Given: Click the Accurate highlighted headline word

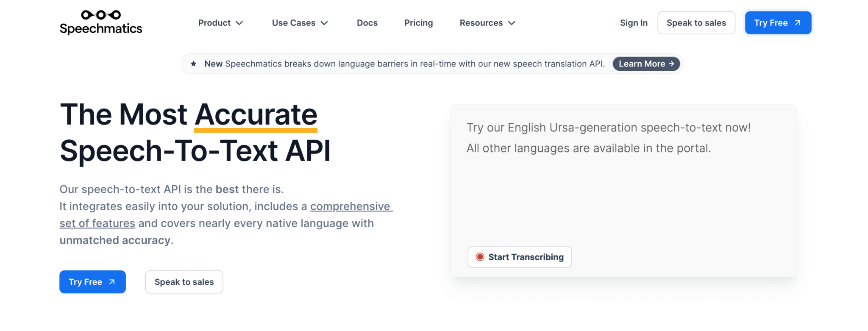Looking at the screenshot, I should pos(256,114).
